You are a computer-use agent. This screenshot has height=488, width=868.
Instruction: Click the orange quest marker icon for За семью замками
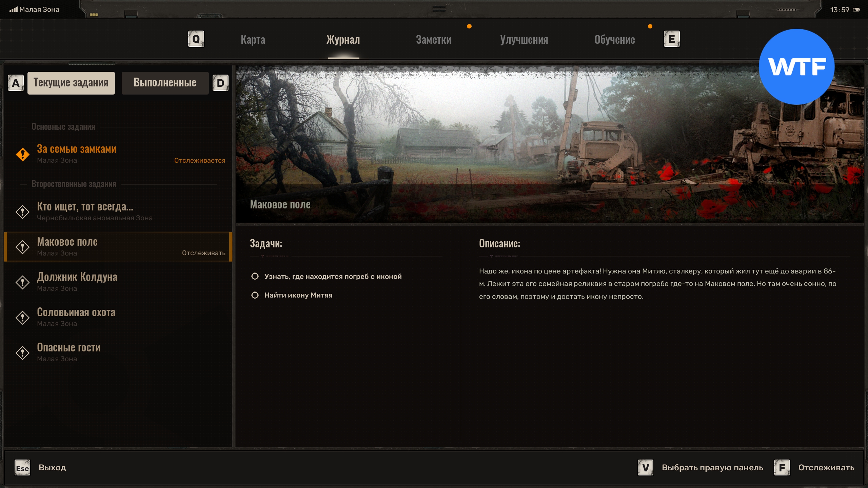click(23, 155)
